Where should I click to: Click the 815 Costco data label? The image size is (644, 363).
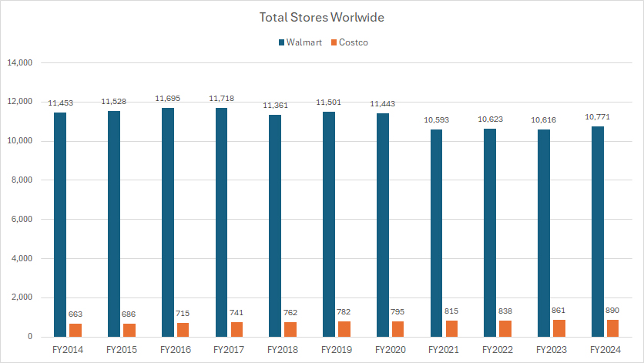(x=451, y=311)
